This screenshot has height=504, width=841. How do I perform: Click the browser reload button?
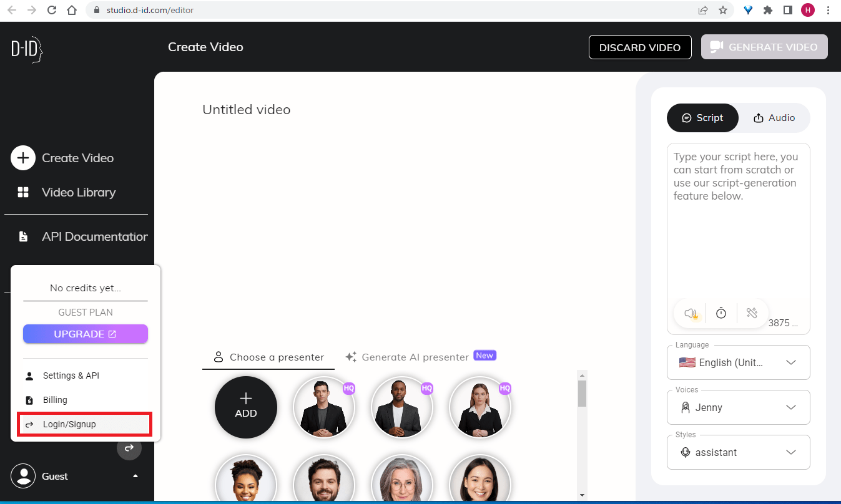click(x=52, y=10)
